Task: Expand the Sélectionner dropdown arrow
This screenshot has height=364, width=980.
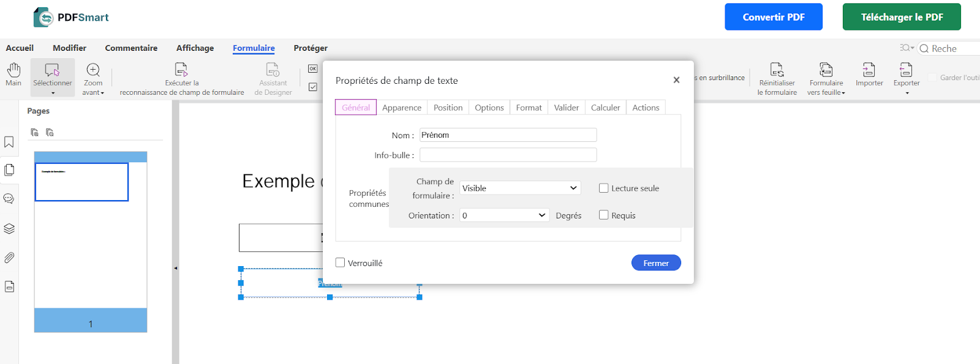Action: click(x=53, y=93)
